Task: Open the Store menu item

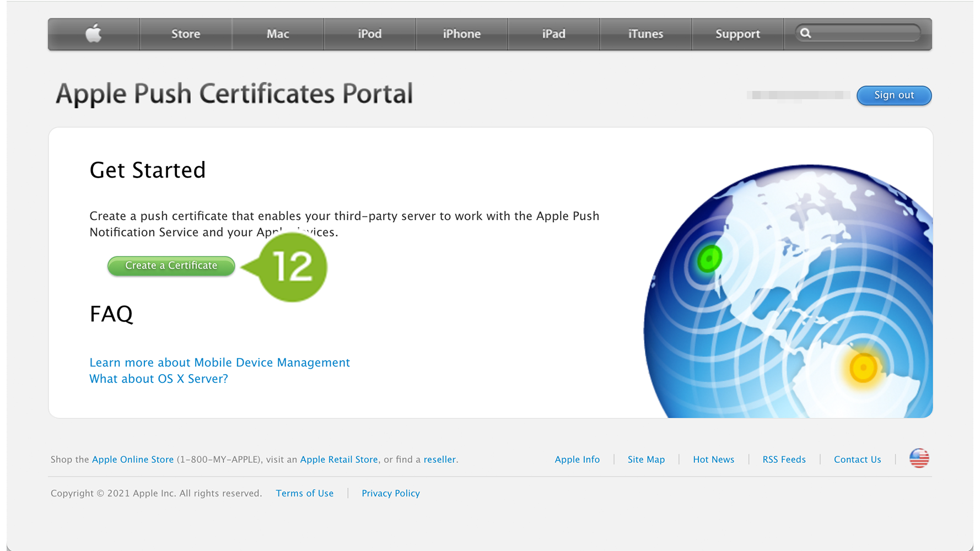Action: point(186,34)
